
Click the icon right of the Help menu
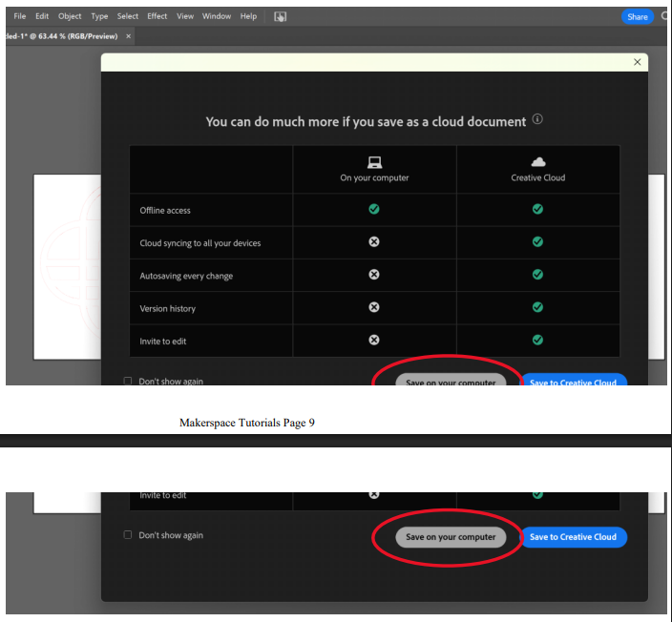280,16
